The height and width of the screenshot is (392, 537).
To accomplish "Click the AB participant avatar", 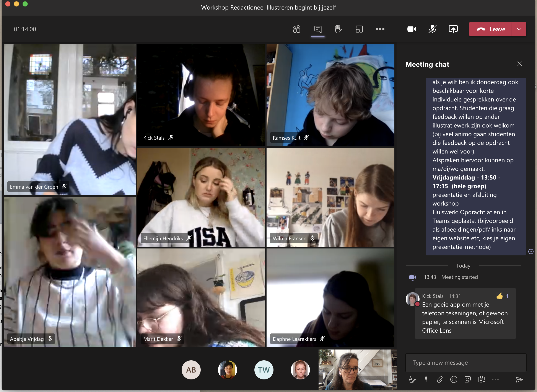I will tap(191, 370).
